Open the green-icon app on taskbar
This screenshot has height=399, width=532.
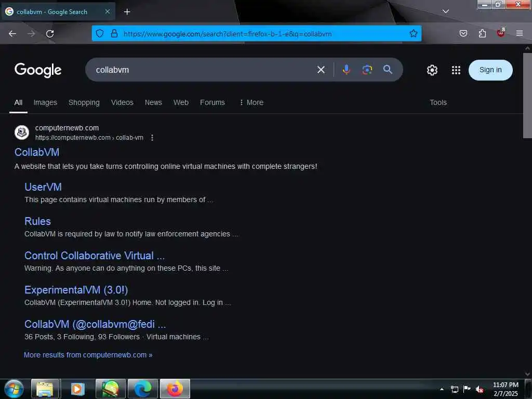(111, 389)
